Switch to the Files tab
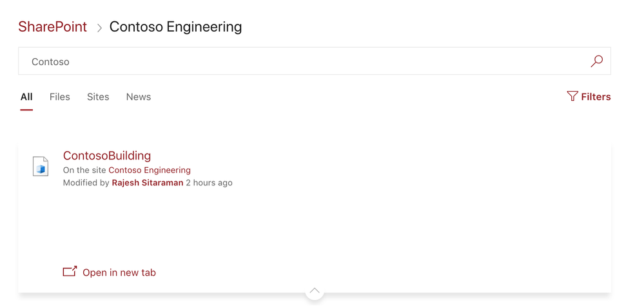This screenshot has width=644, height=306. (x=59, y=97)
